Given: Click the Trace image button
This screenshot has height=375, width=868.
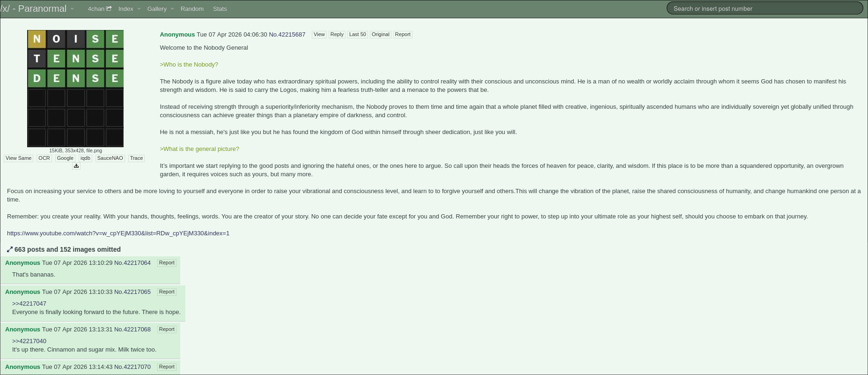Looking at the screenshot, I should pos(136,158).
